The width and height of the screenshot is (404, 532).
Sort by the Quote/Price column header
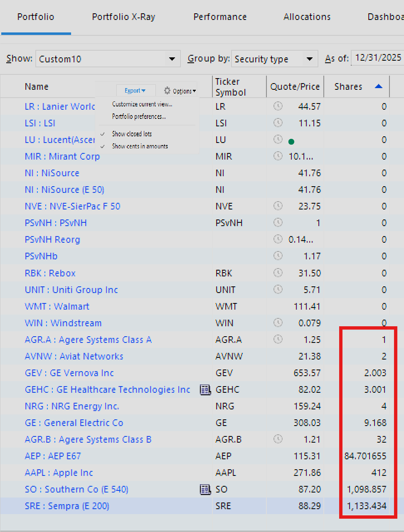[295, 86]
